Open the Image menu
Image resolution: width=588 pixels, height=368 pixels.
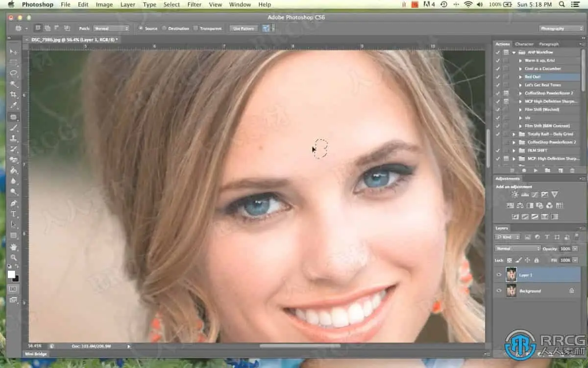pos(104,4)
